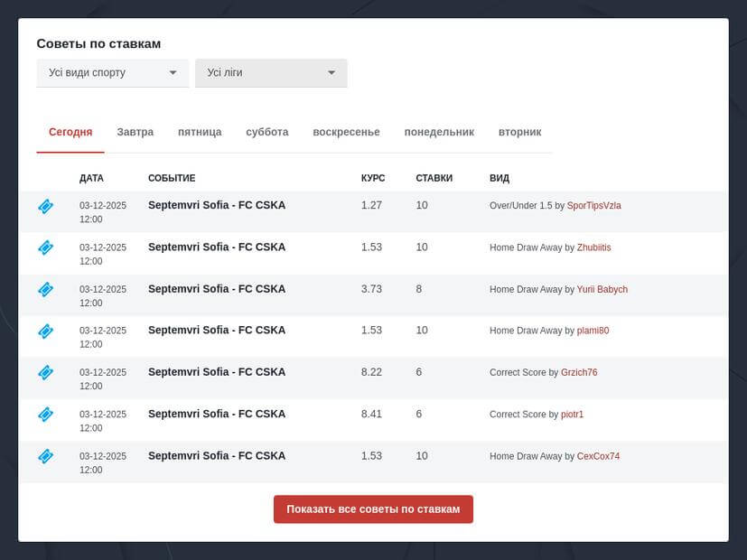Select the 'понедельник' day tab
Screen dimensions: 747x560
pyautogui.click(x=439, y=132)
